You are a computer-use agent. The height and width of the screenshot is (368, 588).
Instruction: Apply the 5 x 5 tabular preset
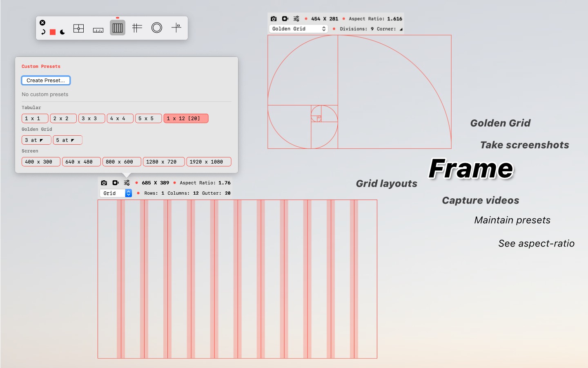(149, 119)
